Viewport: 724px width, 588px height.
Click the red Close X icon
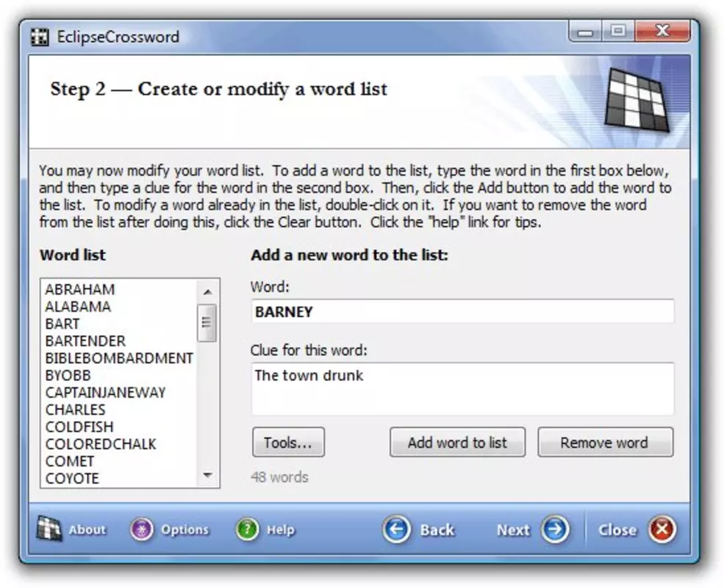pos(662,529)
